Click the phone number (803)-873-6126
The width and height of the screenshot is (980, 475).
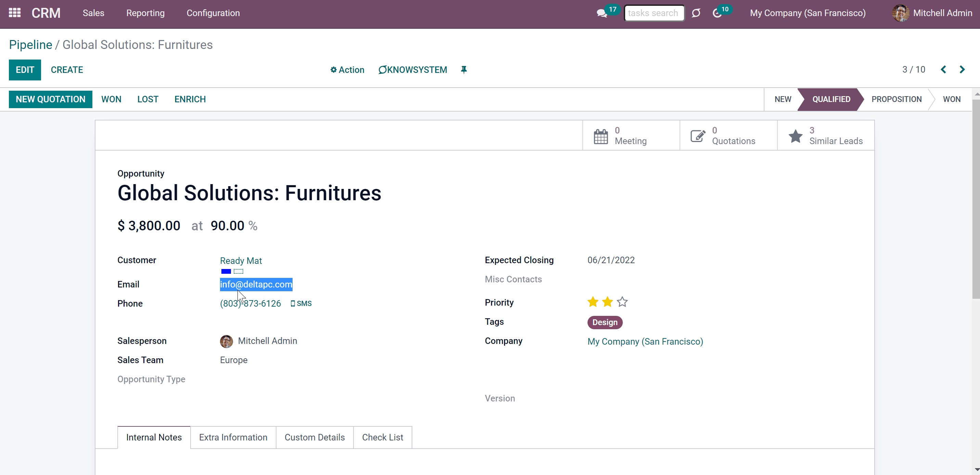[250, 303]
